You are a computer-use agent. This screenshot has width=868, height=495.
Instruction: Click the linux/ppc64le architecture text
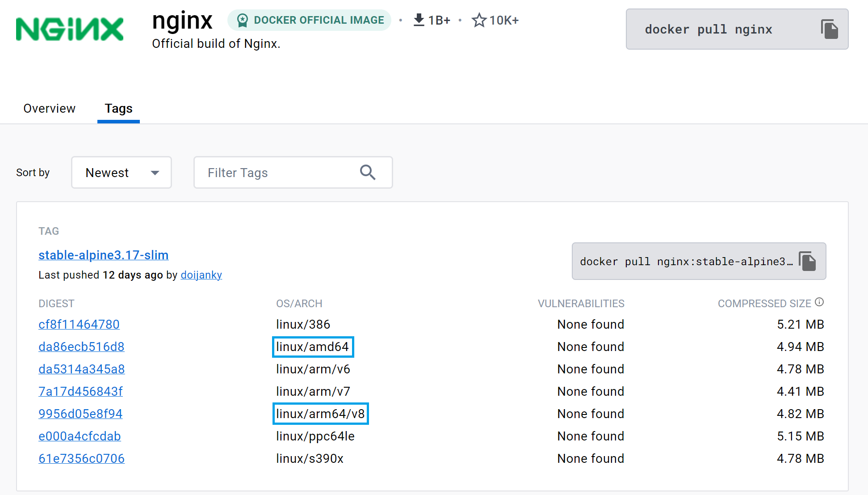click(x=315, y=436)
